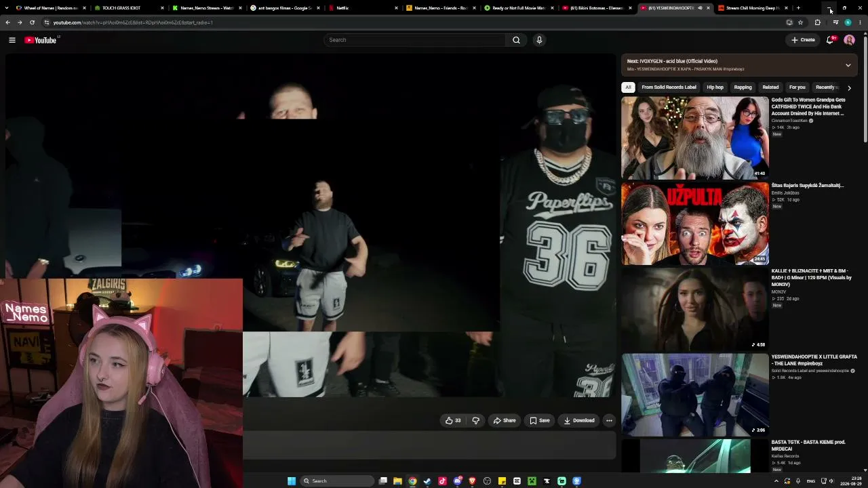
Task: Click the UŽPULTA video thumbnail
Action: click(695, 224)
